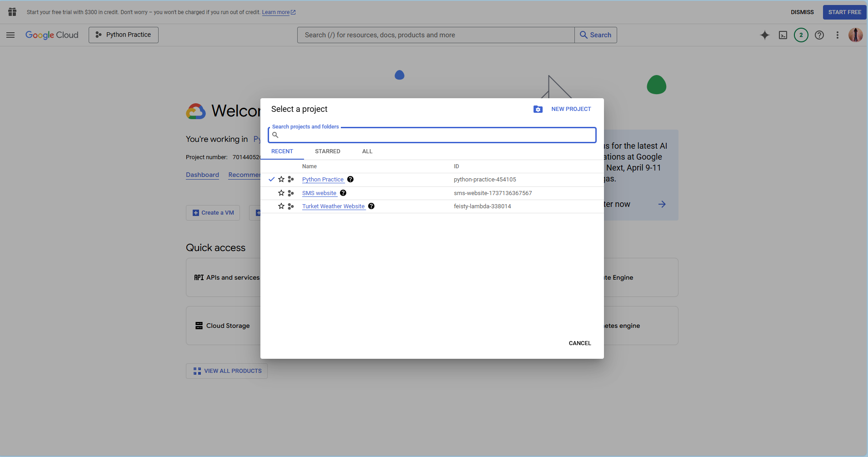The width and height of the screenshot is (868, 457).
Task: Click the Create a VM button
Action: pos(213,213)
